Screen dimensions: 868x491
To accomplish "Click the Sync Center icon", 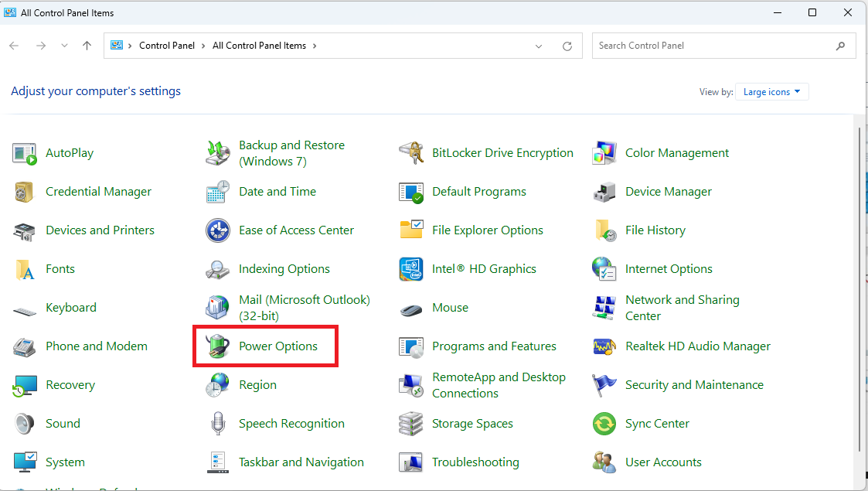I will coord(604,424).
